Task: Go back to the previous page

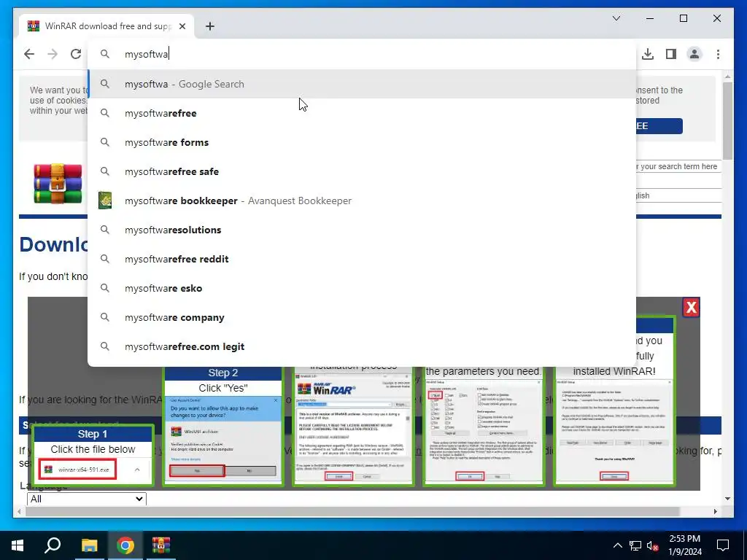Action: point(29,54)
